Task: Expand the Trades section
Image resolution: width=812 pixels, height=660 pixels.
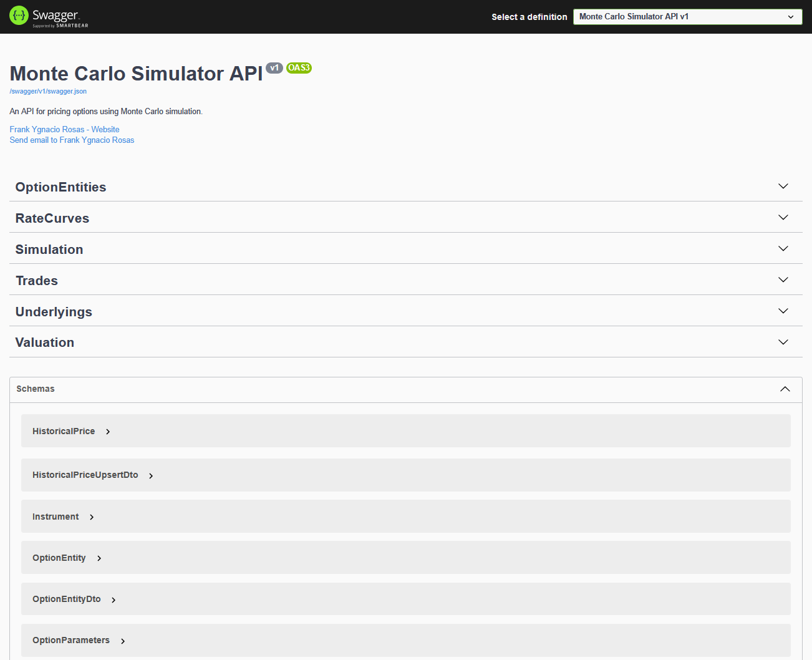Action: click(x=783, y=279)
